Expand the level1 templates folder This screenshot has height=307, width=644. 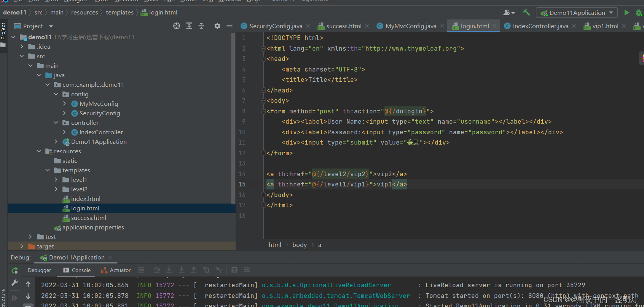[56, 180]
